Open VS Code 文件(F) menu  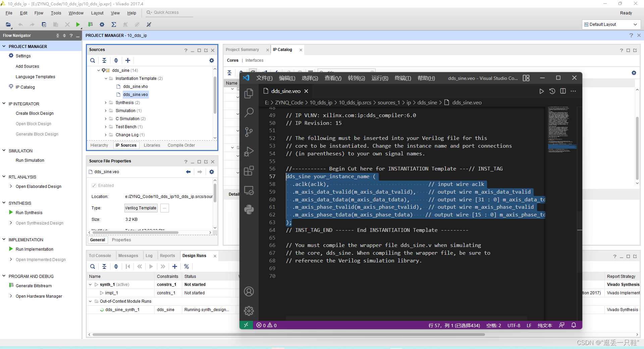[264, 78]
